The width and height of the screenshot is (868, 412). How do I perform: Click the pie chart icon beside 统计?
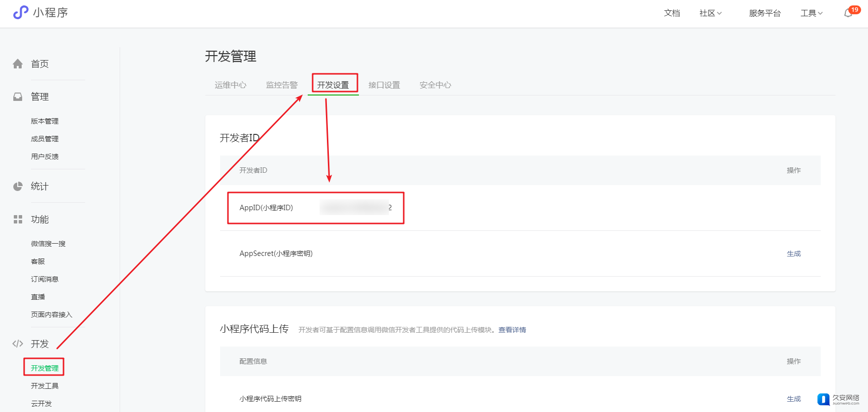[18, 187]
